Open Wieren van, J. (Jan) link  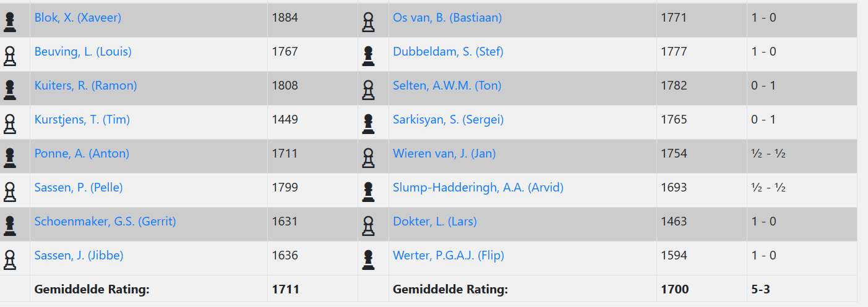pos(444,154)
